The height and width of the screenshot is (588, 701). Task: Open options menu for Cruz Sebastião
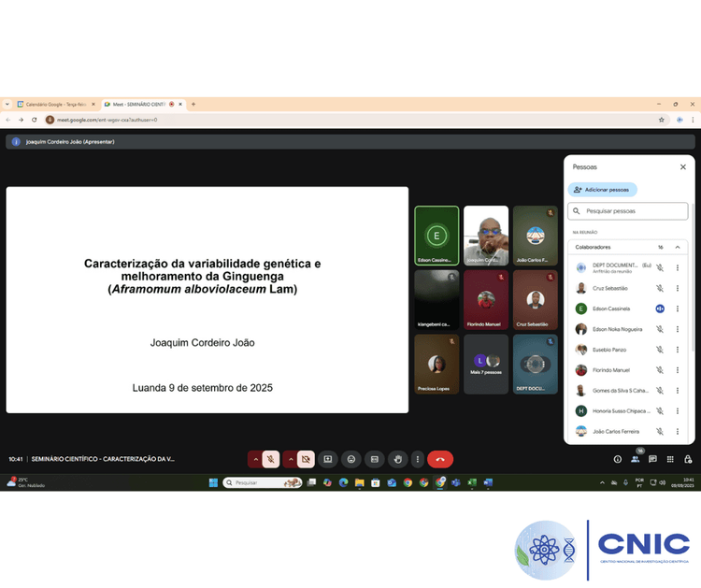(x=678, y=288)
